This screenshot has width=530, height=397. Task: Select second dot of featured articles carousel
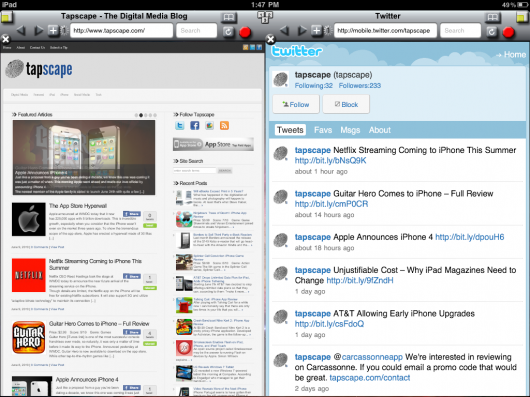click(x=141, y=115)
